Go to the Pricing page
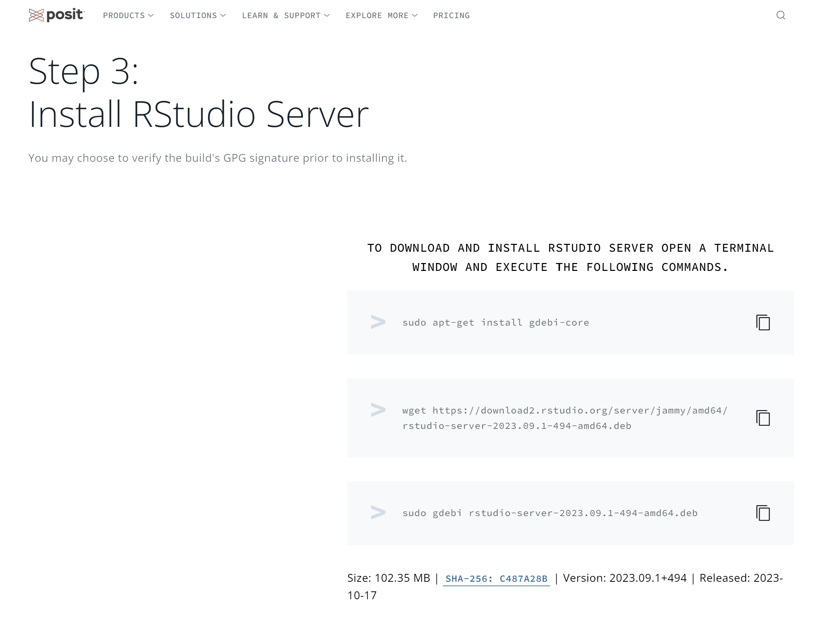This screenshot has height=617, width=840. coord(451,16)
